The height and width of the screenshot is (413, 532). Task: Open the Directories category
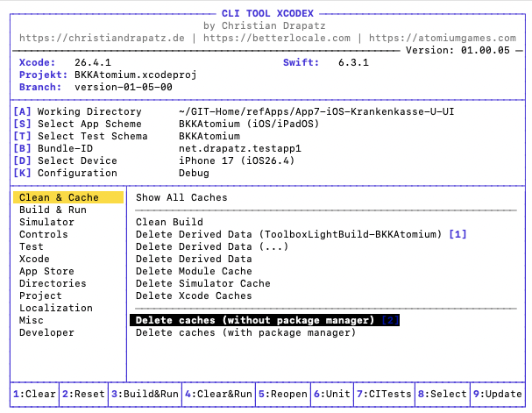point(53,283)
